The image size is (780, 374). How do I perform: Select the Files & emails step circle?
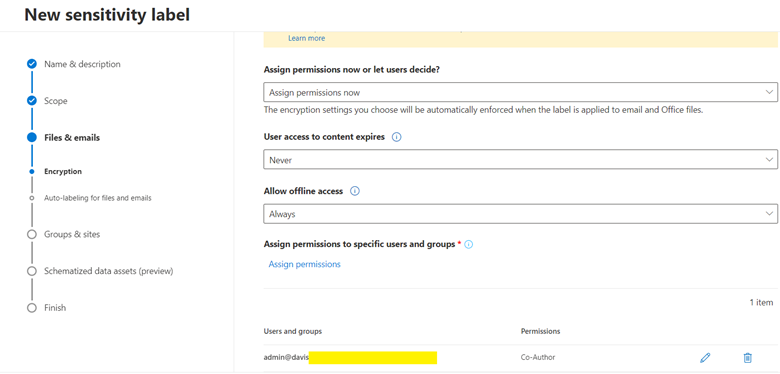click(x=32, y=138)
